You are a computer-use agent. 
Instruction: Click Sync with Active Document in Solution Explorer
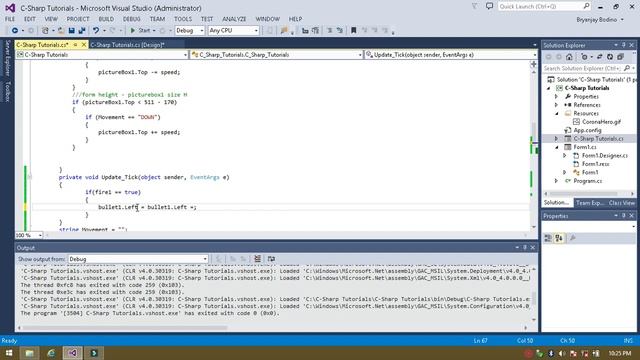point(600,57)
